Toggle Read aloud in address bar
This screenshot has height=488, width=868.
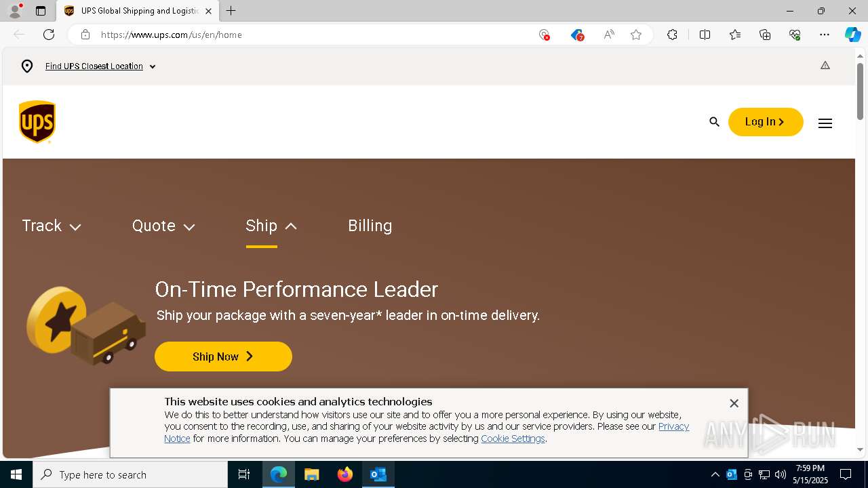pos(609,35)
